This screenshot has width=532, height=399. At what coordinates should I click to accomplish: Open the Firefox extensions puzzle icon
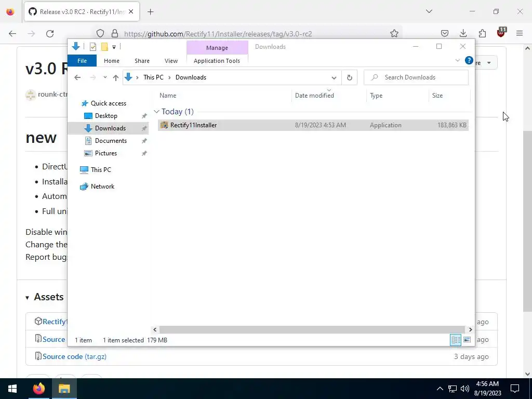482,33
